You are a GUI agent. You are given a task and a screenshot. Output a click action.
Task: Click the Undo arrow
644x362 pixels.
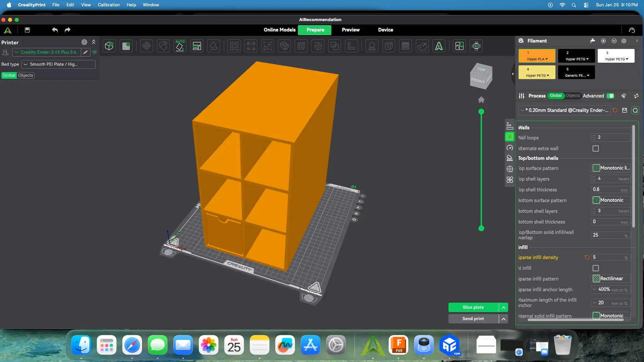click(x=55, y=30)
